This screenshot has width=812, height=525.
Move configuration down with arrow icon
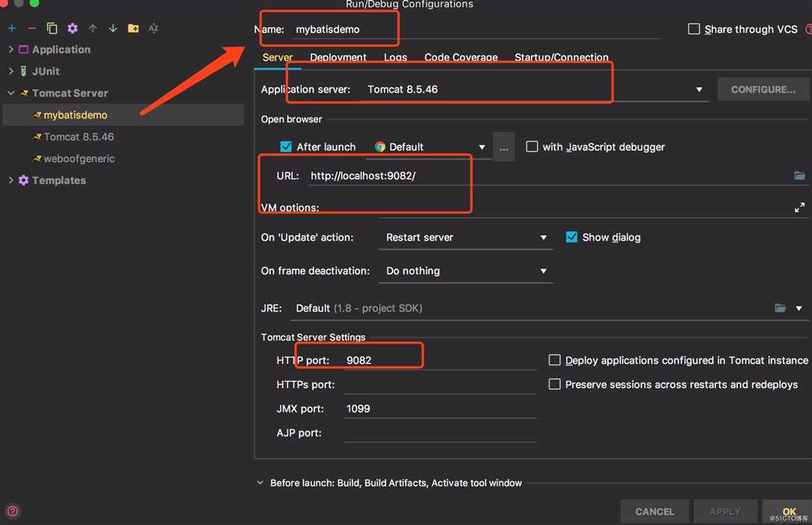(x=113, y=29)
